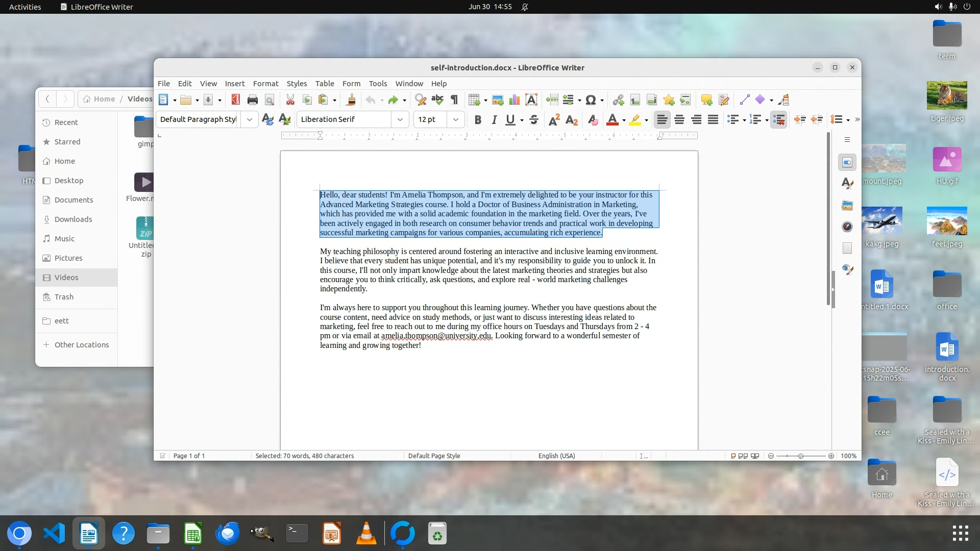Expand the paragraph style dropdown
Screen dimensions: 980x551
(250, 119)
